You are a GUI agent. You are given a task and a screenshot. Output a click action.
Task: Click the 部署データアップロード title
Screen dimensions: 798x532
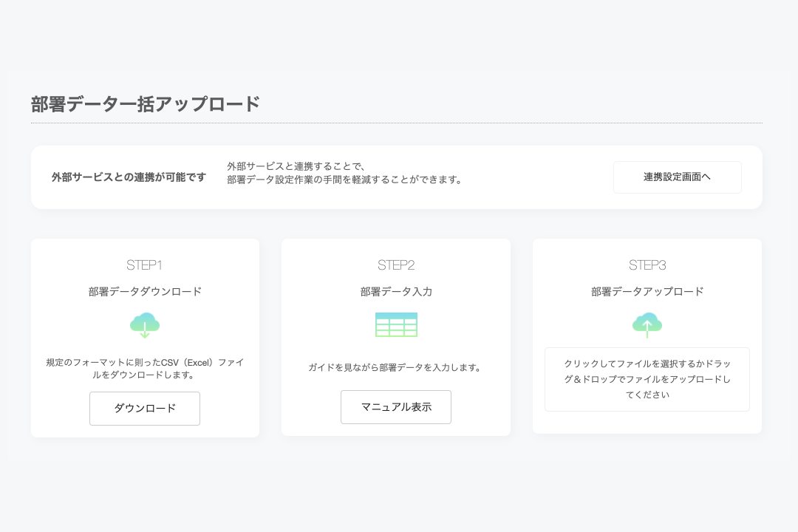[x=647, y=292]
